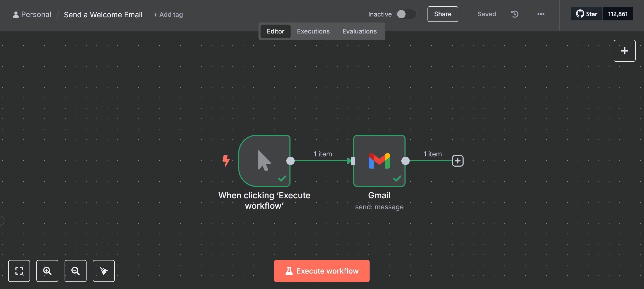Star the repository on GitHub

coord(586,14)
